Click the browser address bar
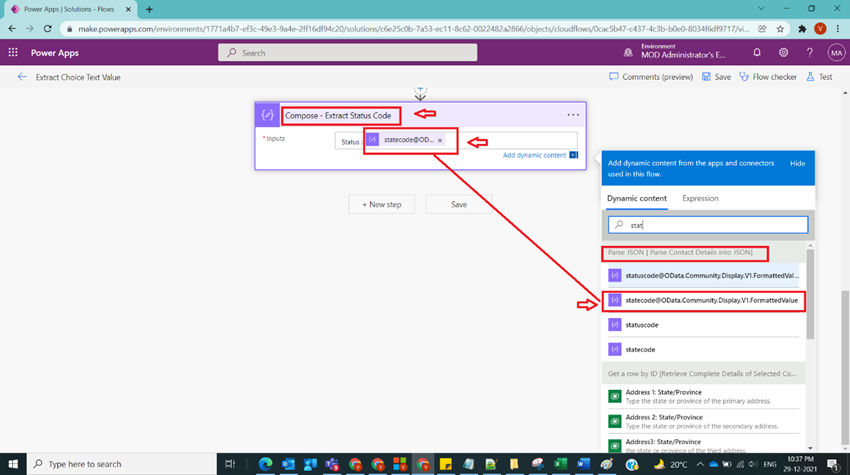The width and height of the screenshot is (850, 475). [x=414, y=29]
